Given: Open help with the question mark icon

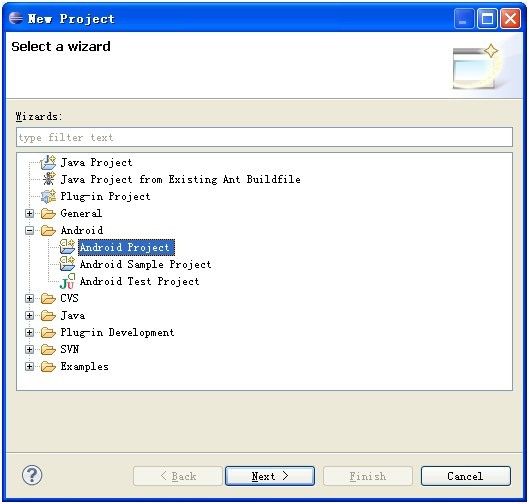Looking at the screenshot, I should click(32, 475).
